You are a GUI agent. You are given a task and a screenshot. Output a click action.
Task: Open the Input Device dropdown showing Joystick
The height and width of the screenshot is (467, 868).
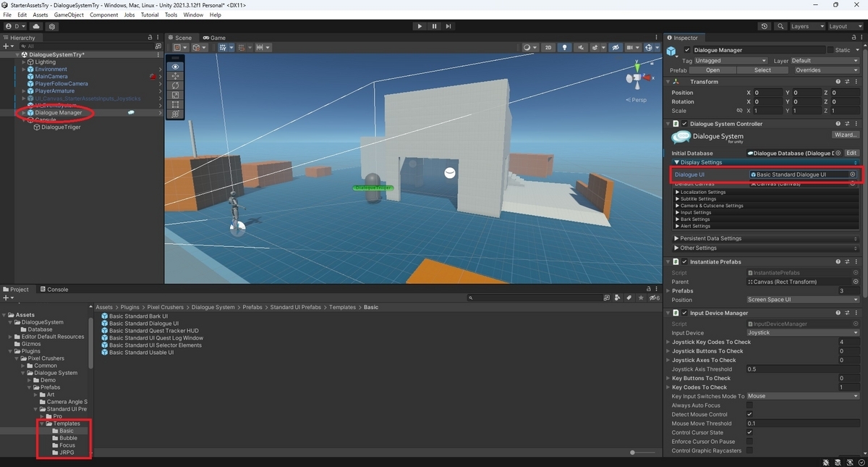tap(803, 333)
